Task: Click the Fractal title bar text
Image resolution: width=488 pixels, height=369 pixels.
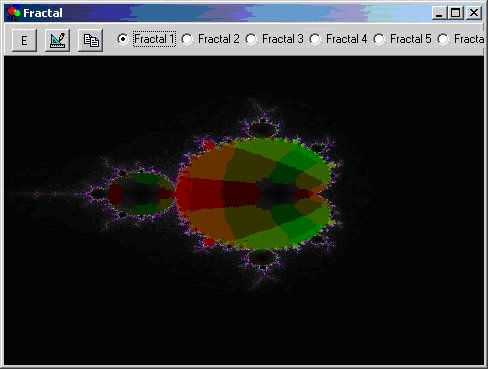Action: tap(43, 13)
